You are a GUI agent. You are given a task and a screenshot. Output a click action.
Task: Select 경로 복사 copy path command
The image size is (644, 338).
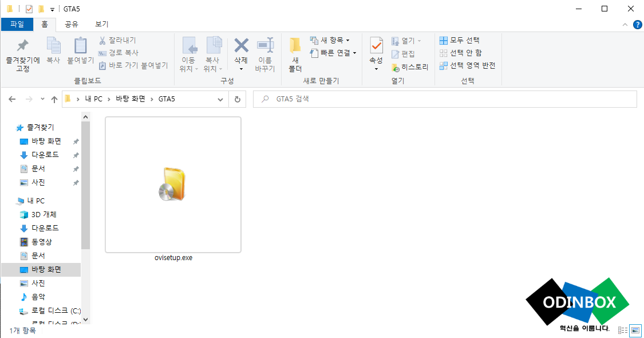coord(118,53)
